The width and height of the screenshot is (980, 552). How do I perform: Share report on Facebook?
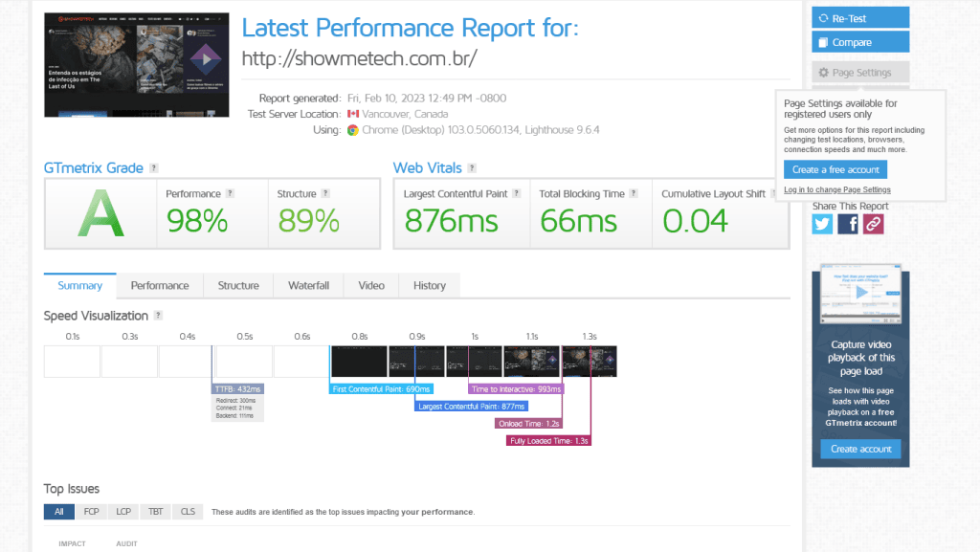click(x=848, y=224)
